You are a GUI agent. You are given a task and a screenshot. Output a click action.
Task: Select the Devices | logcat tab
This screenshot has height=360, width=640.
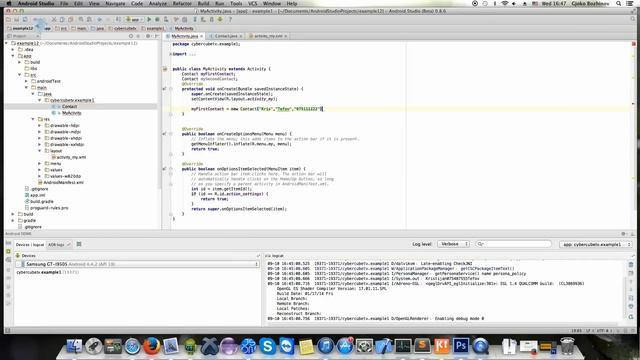click(29, 244)
